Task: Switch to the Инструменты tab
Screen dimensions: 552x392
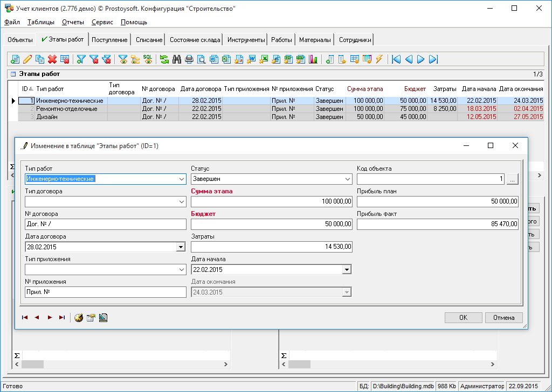Action: [246, 40]
